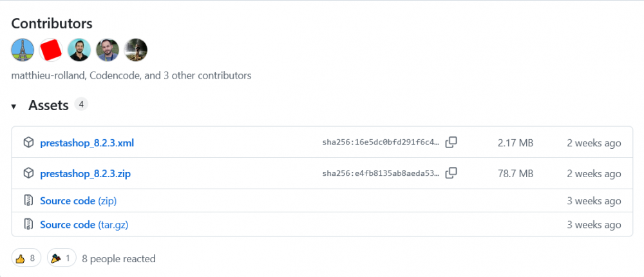644x277 pixels.
Task: Click the third contributor avatar with teal background
Action: click(x=79, y=50)
